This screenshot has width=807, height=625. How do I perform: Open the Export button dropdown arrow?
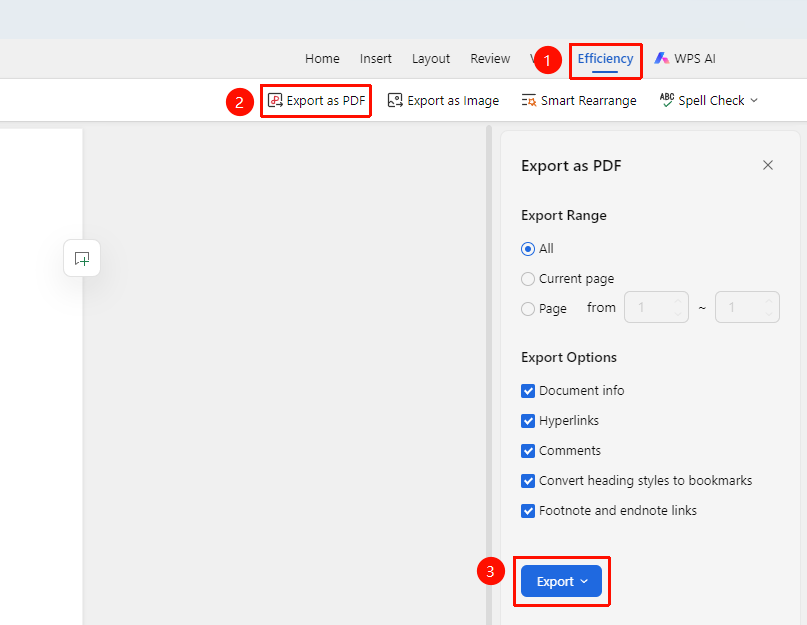click(584, 581)
